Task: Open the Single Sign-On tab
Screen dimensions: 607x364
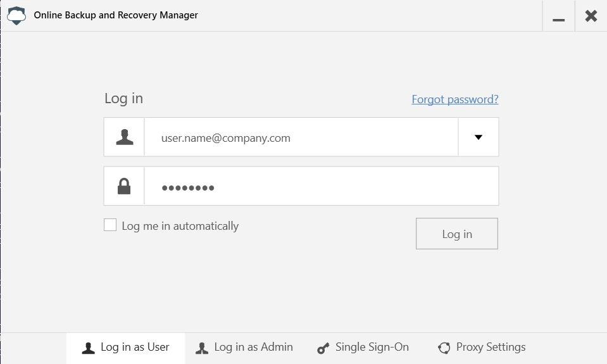Action: point(363,348)
